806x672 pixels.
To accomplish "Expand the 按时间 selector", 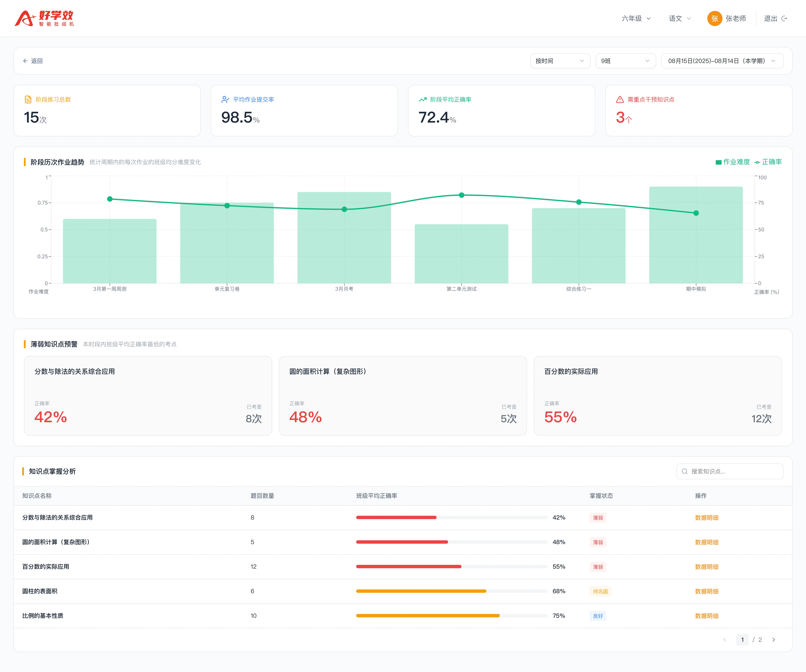I will pyautogui.click(x=560, y=61).
